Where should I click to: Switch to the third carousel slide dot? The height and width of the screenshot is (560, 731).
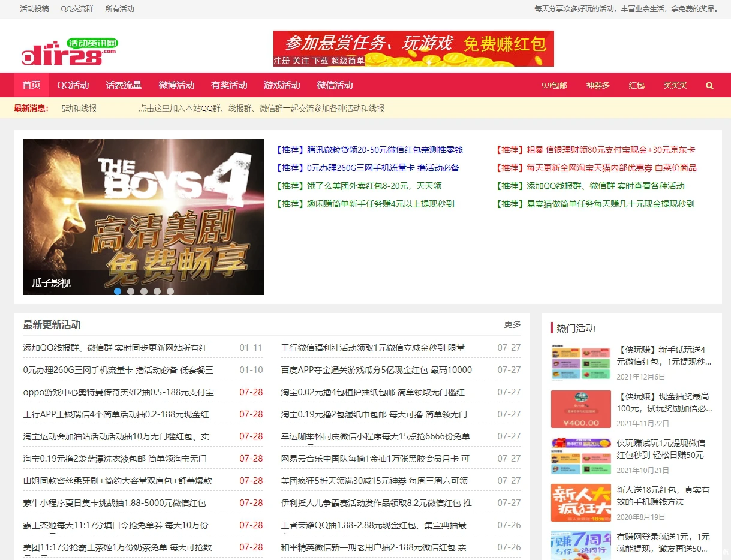144,291
